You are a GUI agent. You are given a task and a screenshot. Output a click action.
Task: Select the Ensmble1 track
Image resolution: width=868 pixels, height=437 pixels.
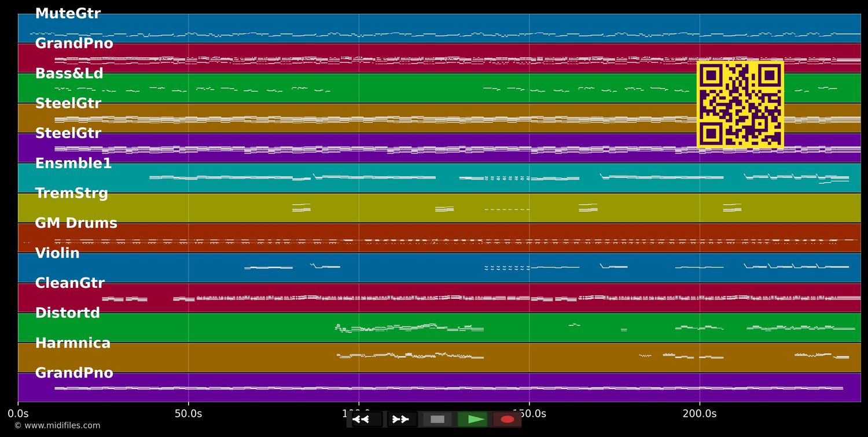pyautogui.click(x=73, y=163)
